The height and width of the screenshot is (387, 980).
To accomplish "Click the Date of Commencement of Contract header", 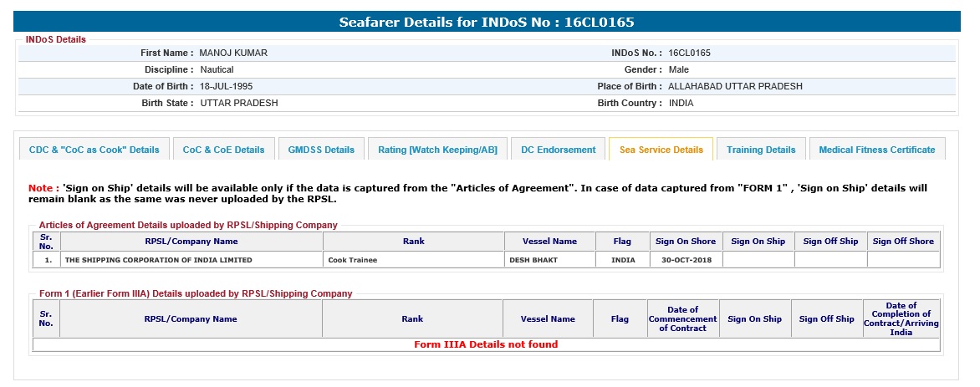I will 682,319.
